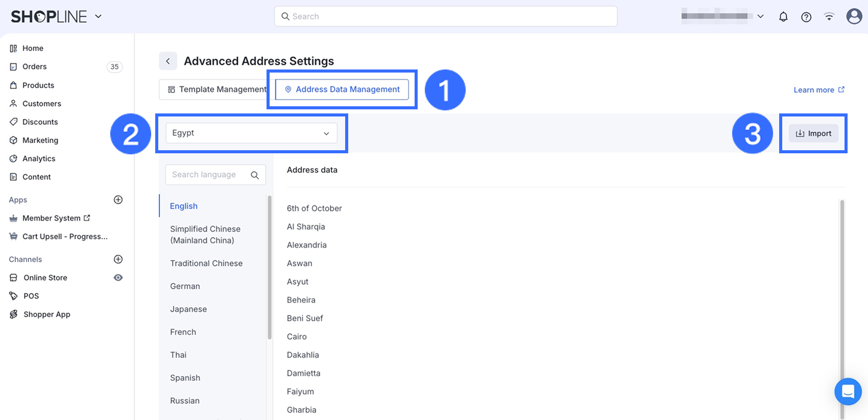Click the language search magnifier icon
The width and height of the screenshot is (868, 420).
pyautogui.click(x=255, y=175)
